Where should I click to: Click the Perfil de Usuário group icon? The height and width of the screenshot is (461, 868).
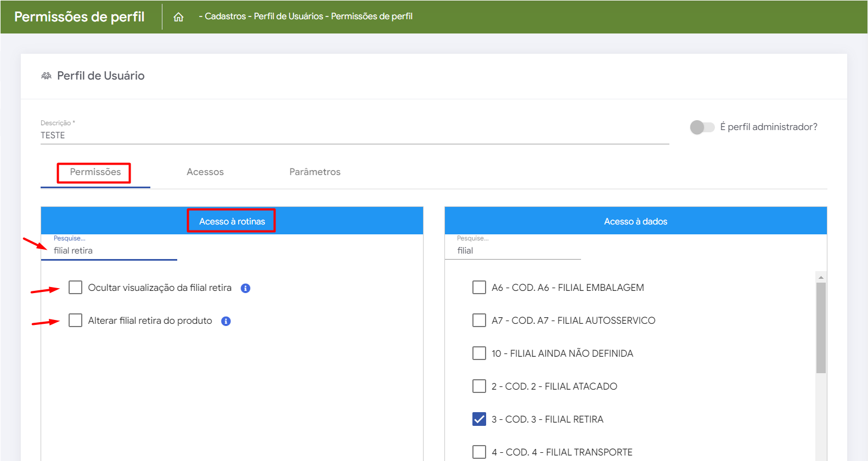pyautogui.click(x=47, y=76)
